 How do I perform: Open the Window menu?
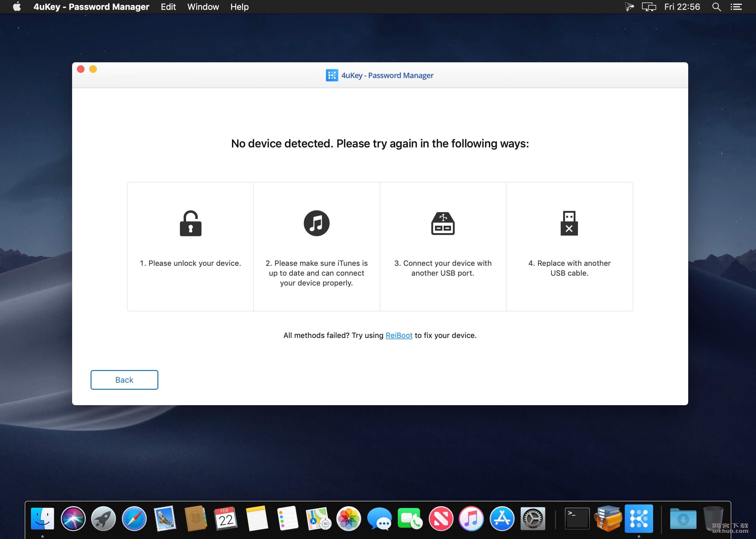(203, 7)
